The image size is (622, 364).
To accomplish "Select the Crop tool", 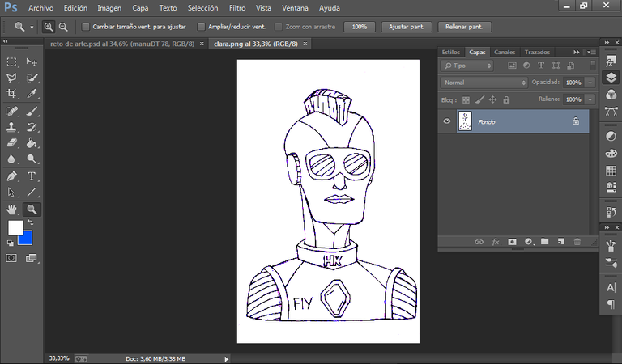I will click(11, 94).
